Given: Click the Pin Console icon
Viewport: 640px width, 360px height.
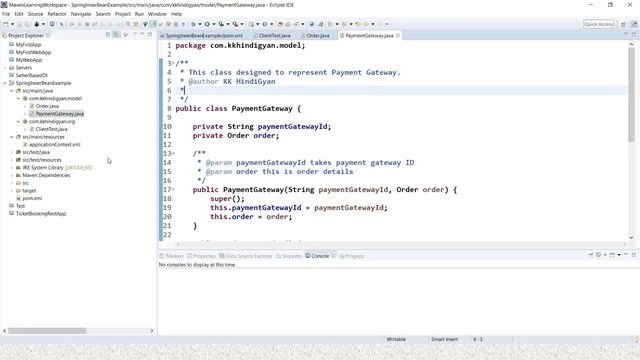Looking at the screenshot, I should [590, 255].
